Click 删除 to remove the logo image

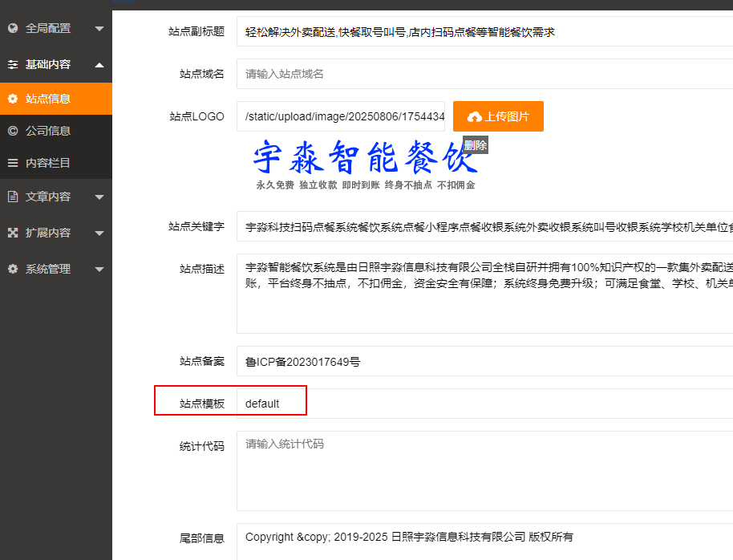click(x=475, y=145)
